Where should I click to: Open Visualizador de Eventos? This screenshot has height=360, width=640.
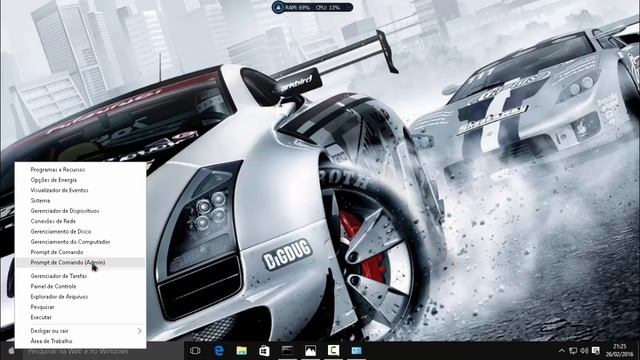(x=80, y=190)
